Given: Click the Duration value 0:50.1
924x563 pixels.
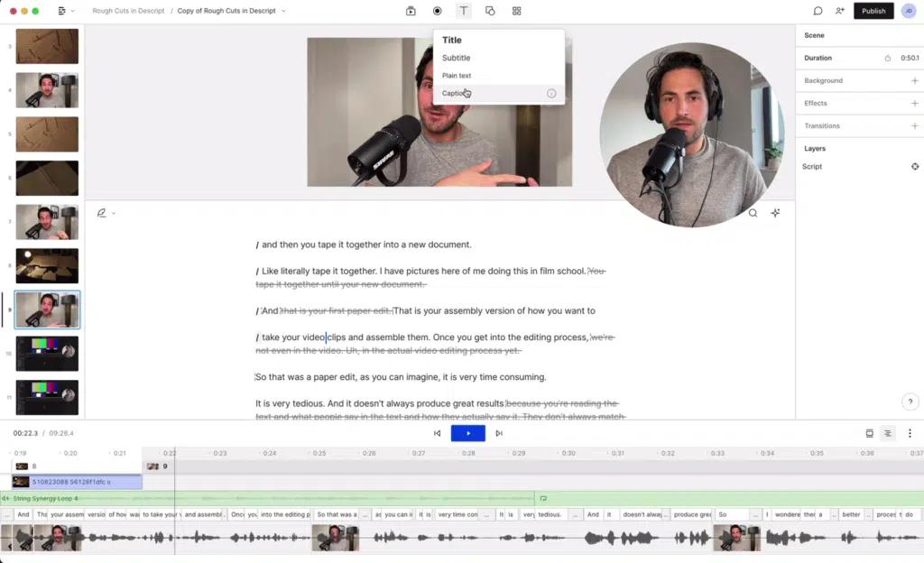Looking at the screenshot, I should 910,59.
